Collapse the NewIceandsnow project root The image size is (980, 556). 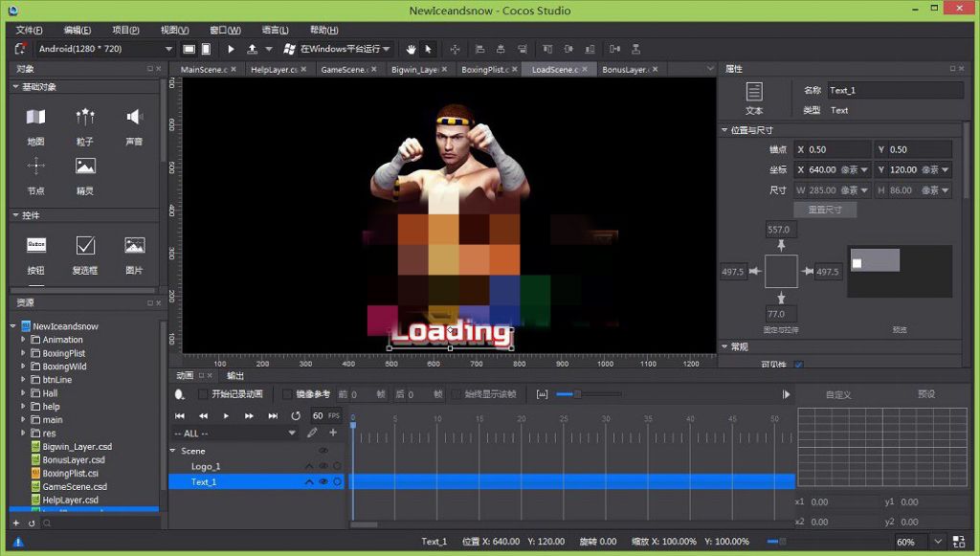pos(13,326)
